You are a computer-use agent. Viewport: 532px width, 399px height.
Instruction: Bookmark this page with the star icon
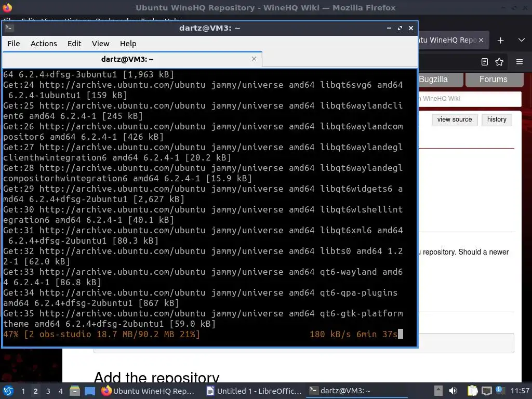(x=499, y=62)
